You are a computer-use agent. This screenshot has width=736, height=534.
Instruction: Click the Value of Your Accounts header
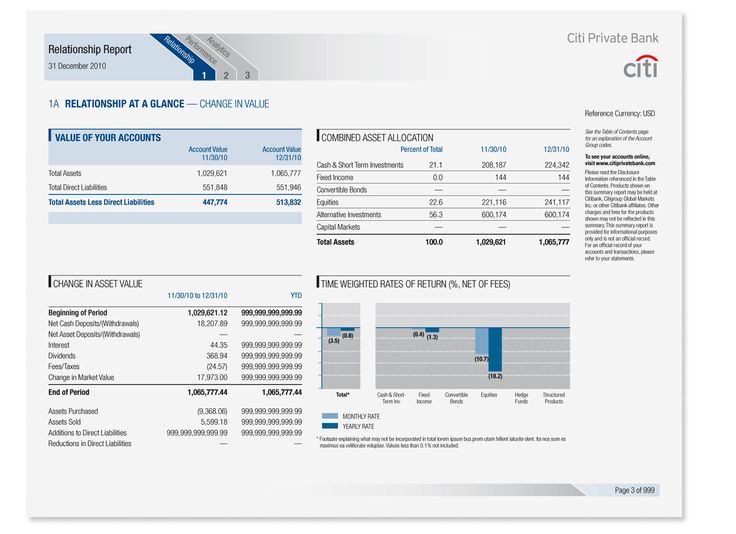(x=108, y=137)
